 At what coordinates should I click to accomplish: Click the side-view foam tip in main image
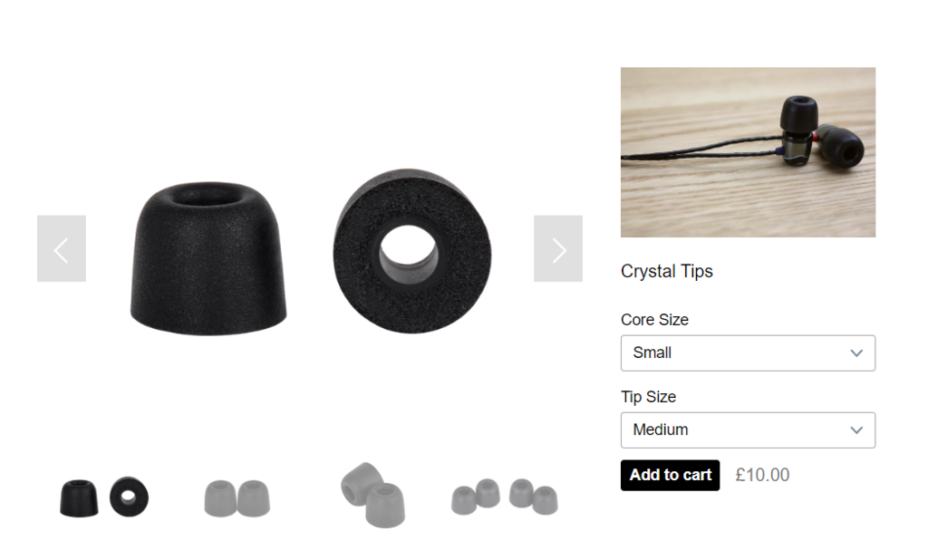(x=208, y=258)
